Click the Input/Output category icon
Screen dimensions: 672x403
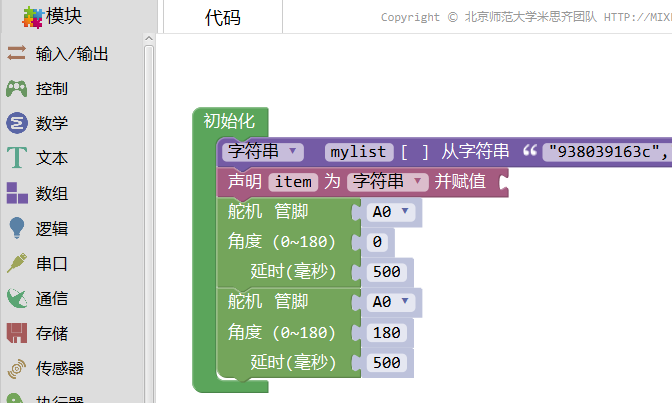coord(17,54)
